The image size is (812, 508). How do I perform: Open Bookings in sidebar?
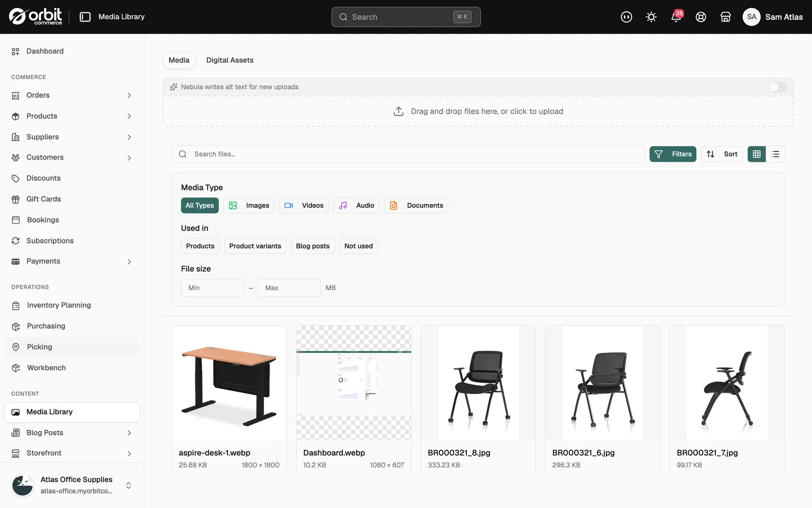coord(72,220)
